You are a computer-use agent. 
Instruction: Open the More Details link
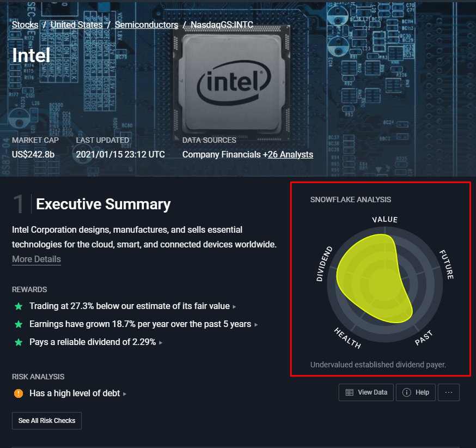(x=36, y=259)
